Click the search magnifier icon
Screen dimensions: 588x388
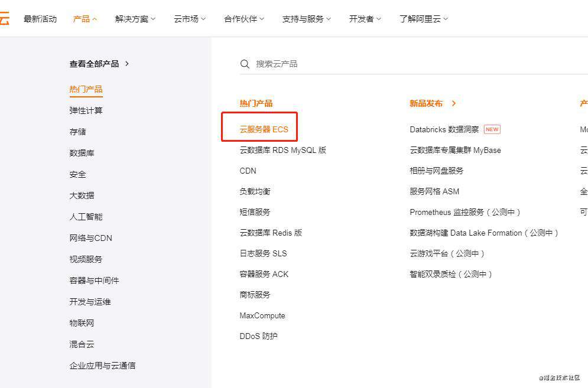[x=245, y=64]
